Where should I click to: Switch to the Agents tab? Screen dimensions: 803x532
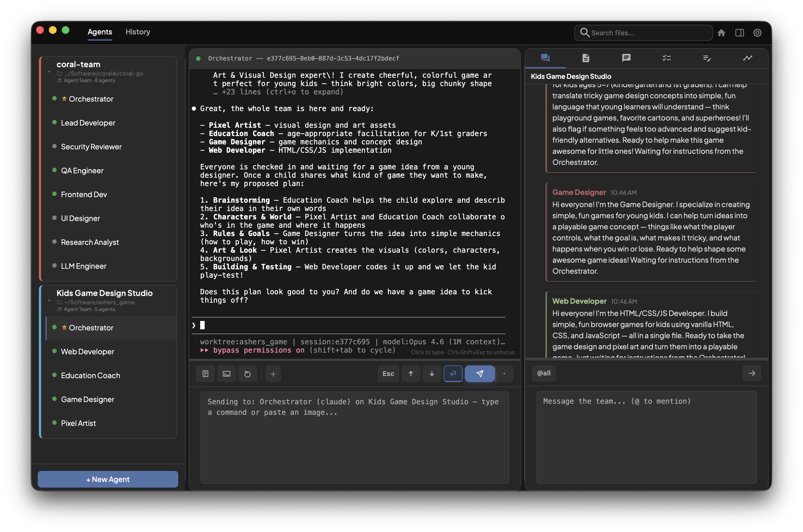[x=100, y=32]
